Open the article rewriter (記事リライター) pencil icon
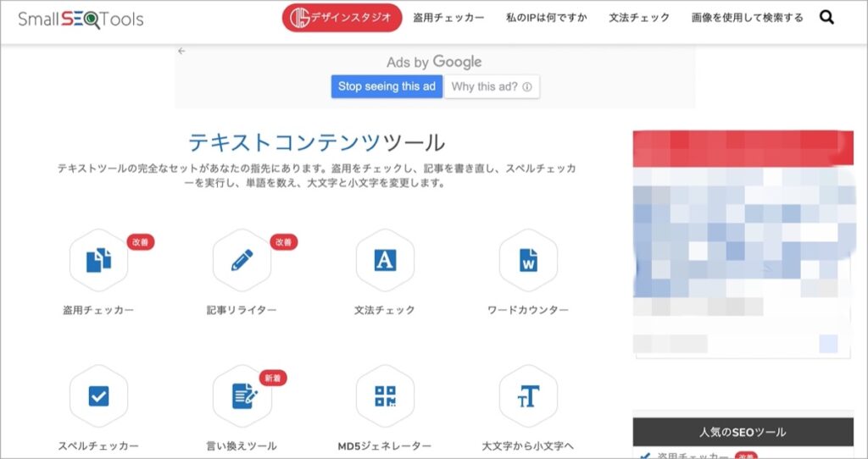The width and height of the screenshot is (868, 459). (x=242, y=260)
